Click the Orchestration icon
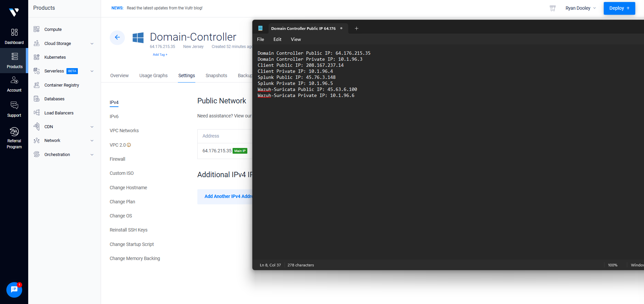Viewport: 644px width, 304px height. 37,154
